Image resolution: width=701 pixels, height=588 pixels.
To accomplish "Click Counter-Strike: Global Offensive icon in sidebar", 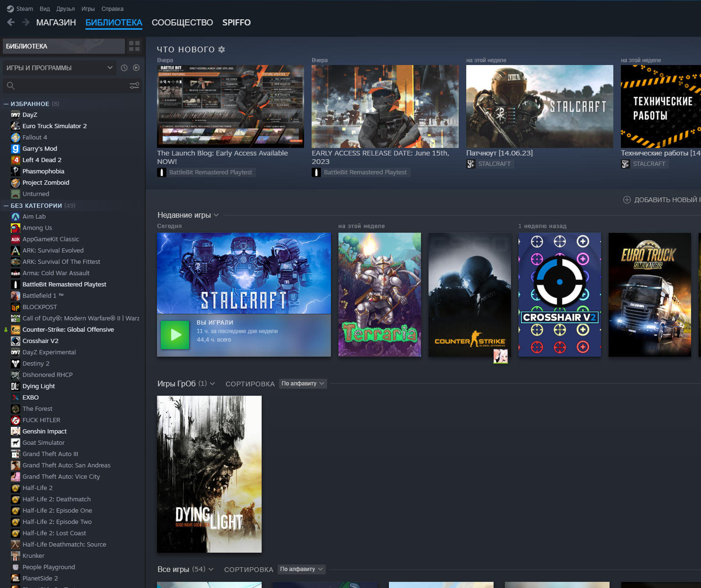I will (16, 330).
